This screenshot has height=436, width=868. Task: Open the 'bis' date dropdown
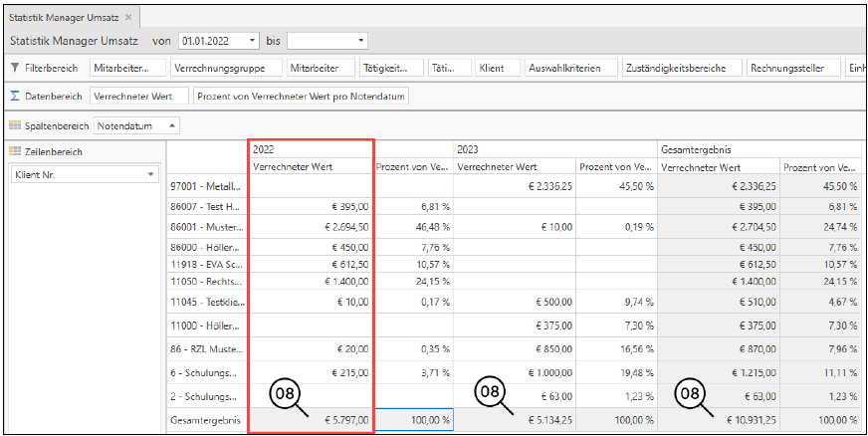[361, 41]
